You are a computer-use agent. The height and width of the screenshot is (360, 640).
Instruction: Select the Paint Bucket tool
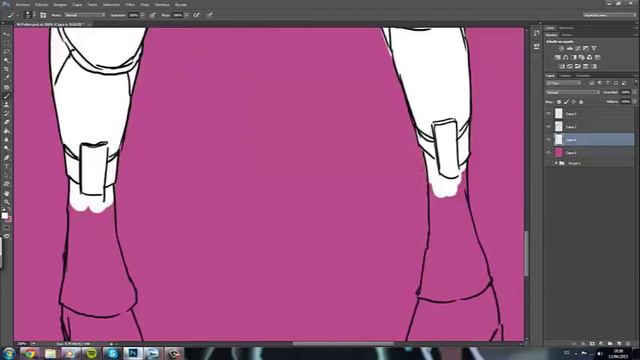click(6, 131)
